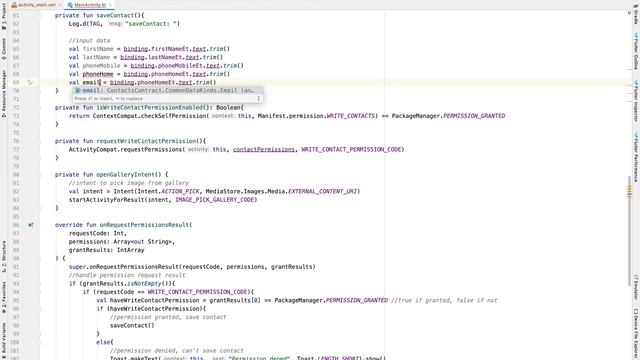Click the "//permission granted, save contact" comment
640x360 pixels.
168,317
